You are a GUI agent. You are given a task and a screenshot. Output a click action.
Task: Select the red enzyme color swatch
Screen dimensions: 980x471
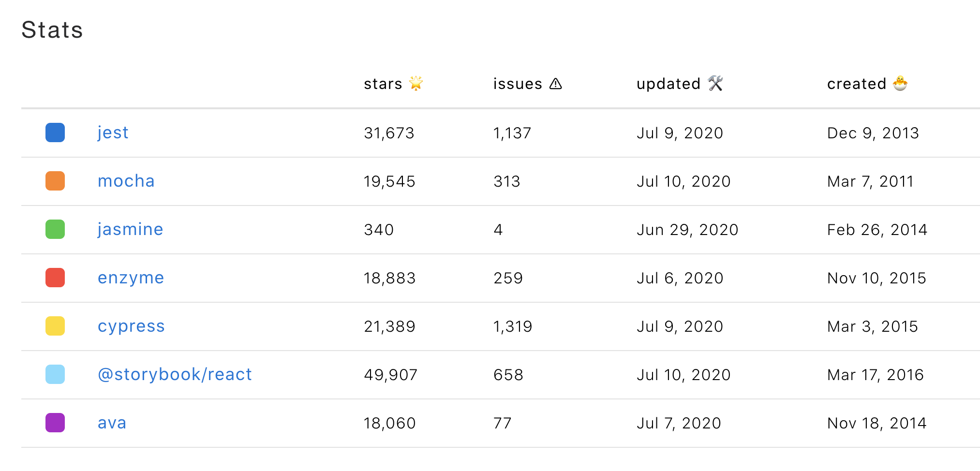(x=55, y=278)
